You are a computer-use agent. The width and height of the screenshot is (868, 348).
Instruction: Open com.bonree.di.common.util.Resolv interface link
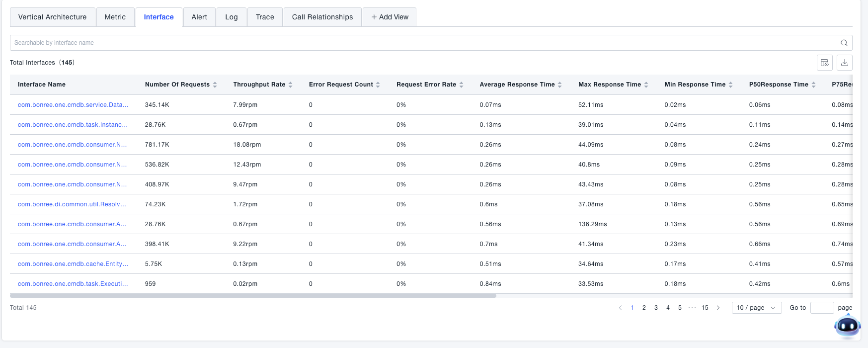(x=72, y=204)
